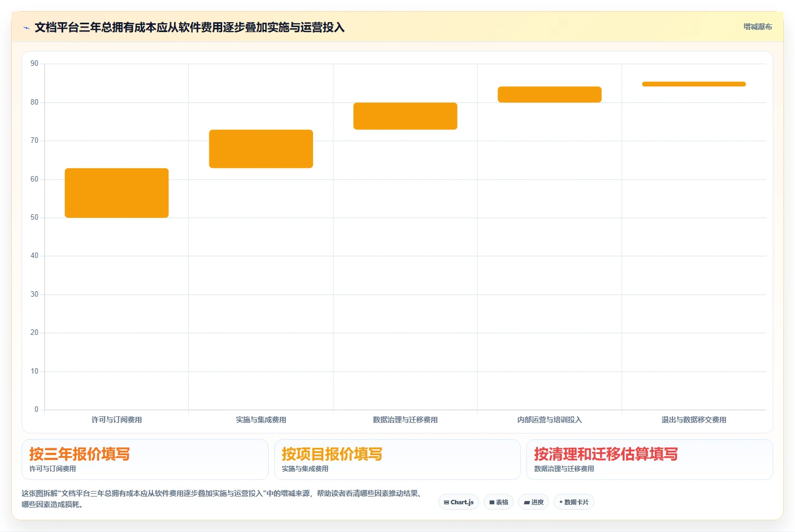Click the x-axis label 实施与集成费用
The width and height of the screenshot is (795, 532).
[x=261, y=420]
